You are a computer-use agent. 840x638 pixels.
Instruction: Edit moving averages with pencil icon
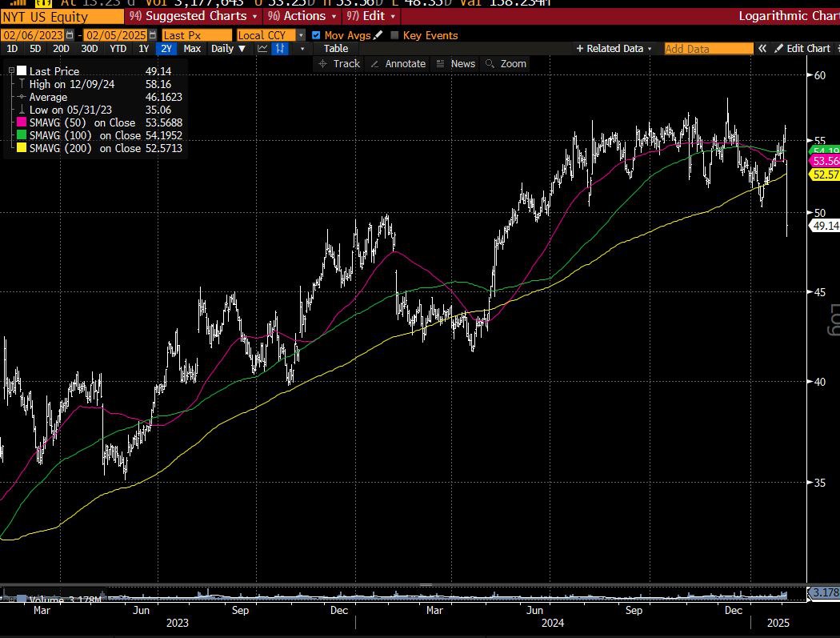[x=378, y=35]
